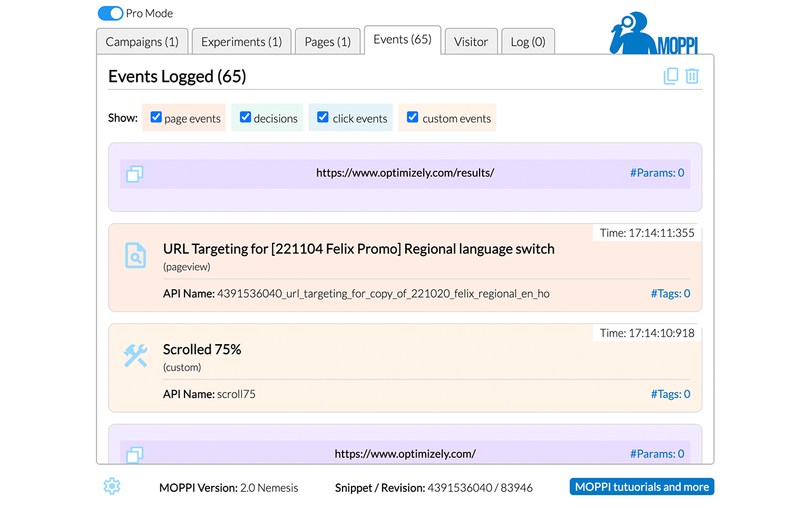Toggle the Pro Mode switch
This screenshot has width=812, height=508.
(110, 13)
